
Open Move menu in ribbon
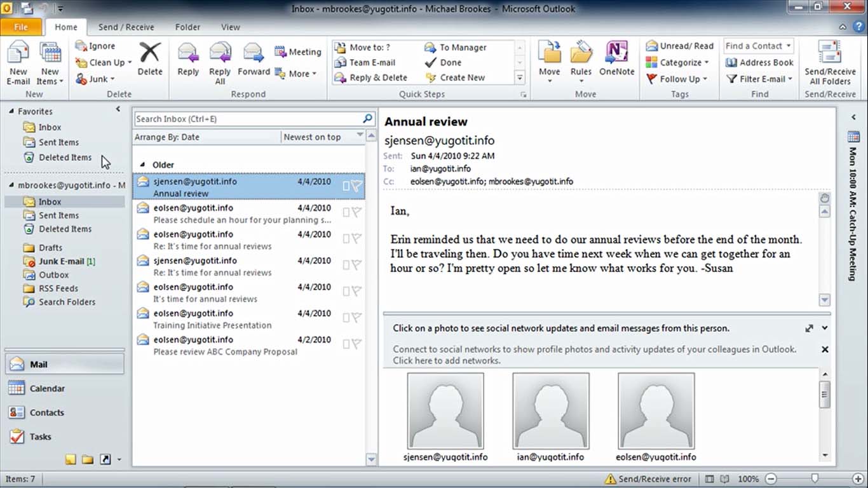(550, 62)
